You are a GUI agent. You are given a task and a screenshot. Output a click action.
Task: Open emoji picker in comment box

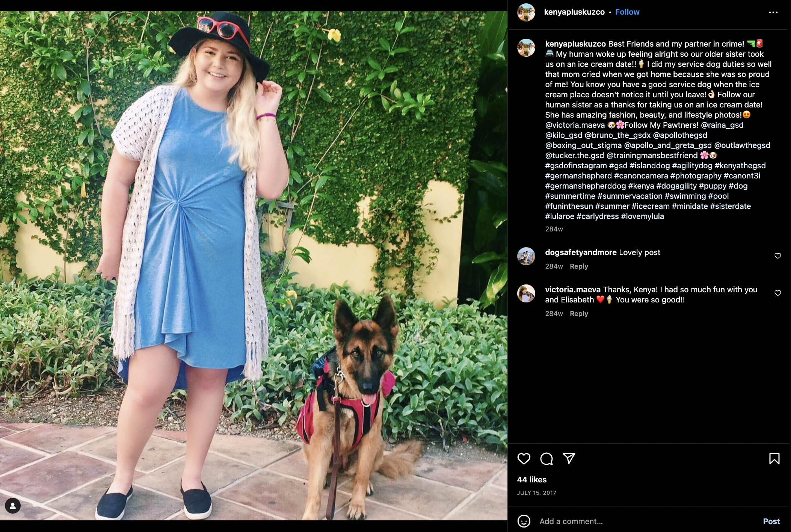[524, 521]
